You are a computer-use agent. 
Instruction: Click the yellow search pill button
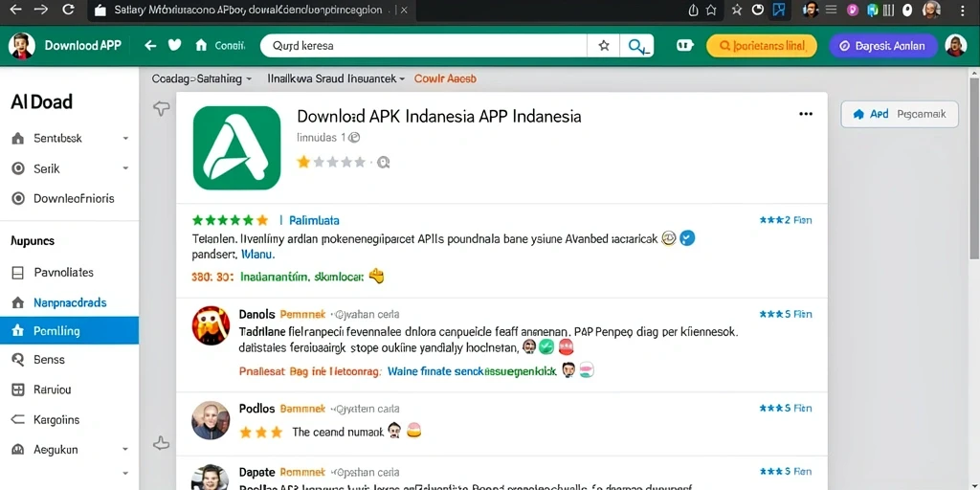(x=761, y=46)
